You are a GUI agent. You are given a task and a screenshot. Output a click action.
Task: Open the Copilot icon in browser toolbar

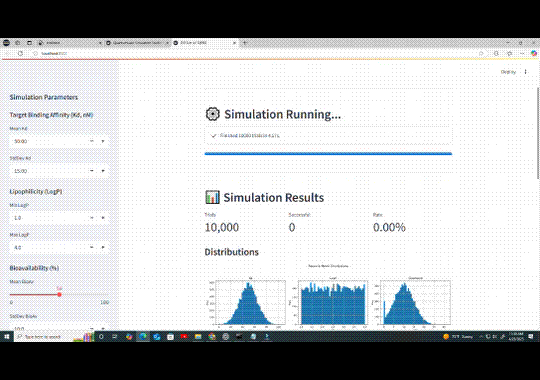tap(533, 53)
